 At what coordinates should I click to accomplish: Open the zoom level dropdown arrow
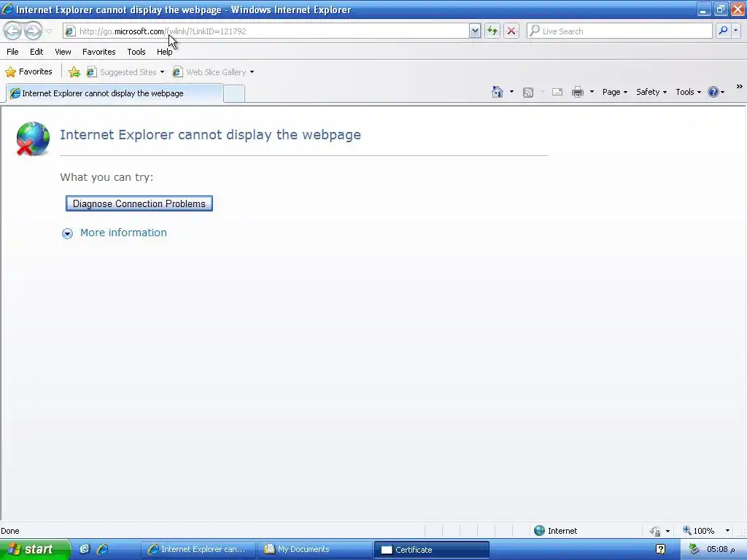pyautogui.click(x=727, y=531)
